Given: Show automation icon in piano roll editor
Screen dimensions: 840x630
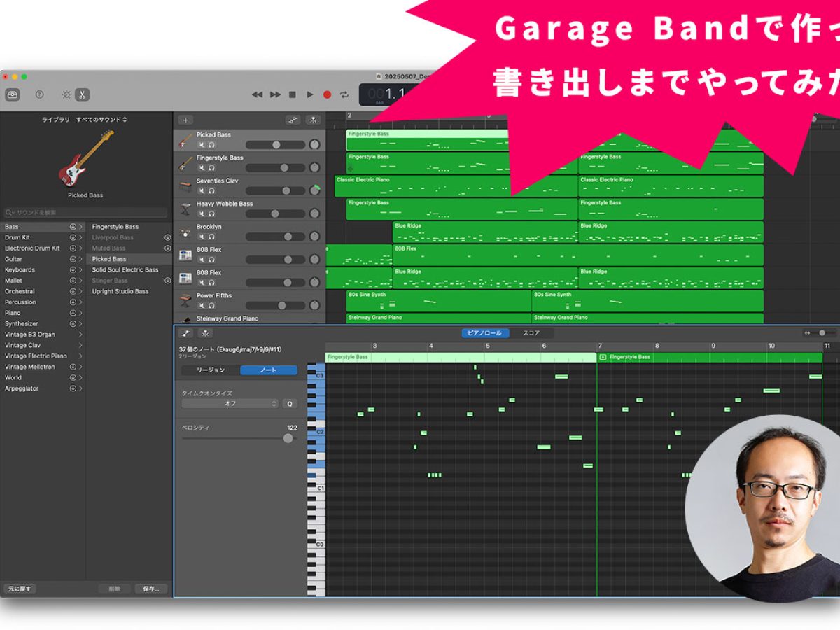Looking at the screenshot, I should click(186, 333).
